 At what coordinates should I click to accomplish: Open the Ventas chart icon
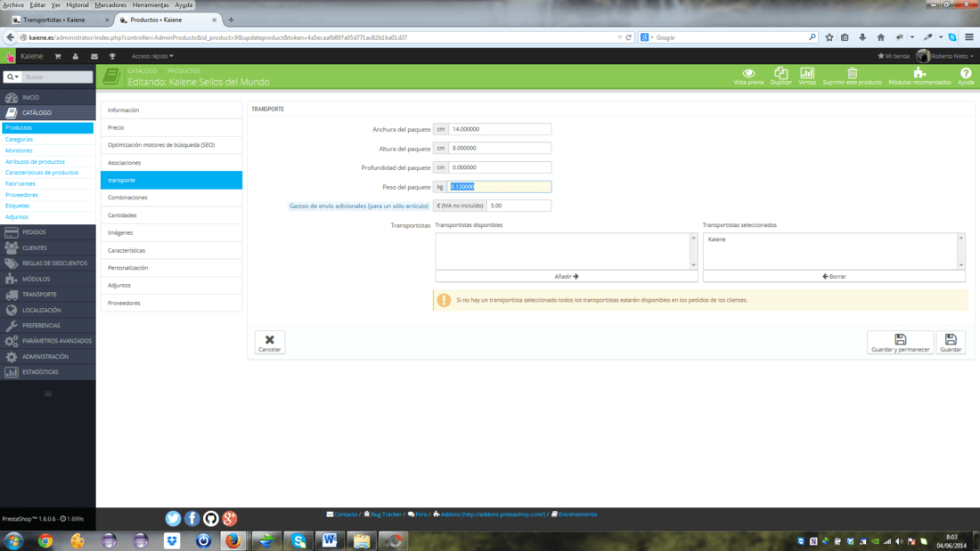pyautogui.click(x=807, y=77)
